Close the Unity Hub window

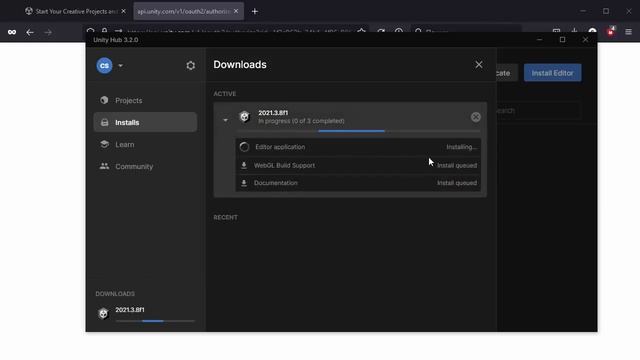pos(585,40)
